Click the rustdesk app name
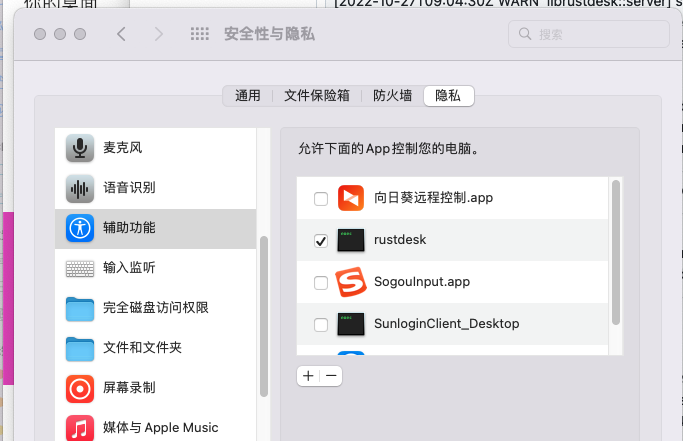Screen dimensions: 683x441 pos(400,240)
